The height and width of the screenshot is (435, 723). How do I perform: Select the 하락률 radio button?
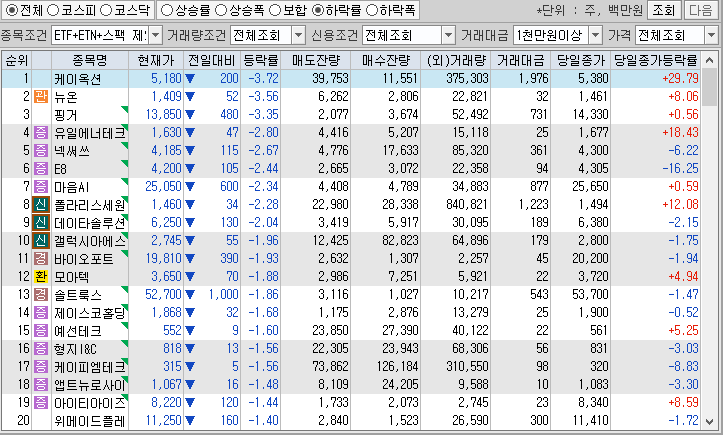tap(318, 10)
